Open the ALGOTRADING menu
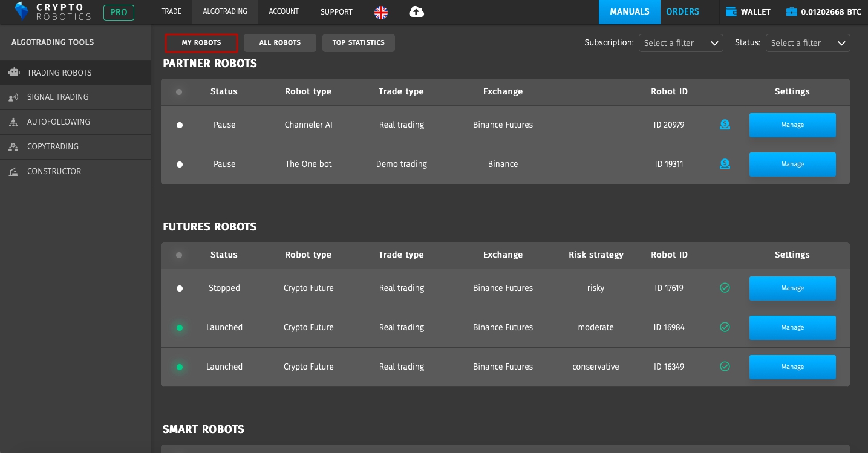This screenshot has height=453, width=868. click(x=225, y=11)
